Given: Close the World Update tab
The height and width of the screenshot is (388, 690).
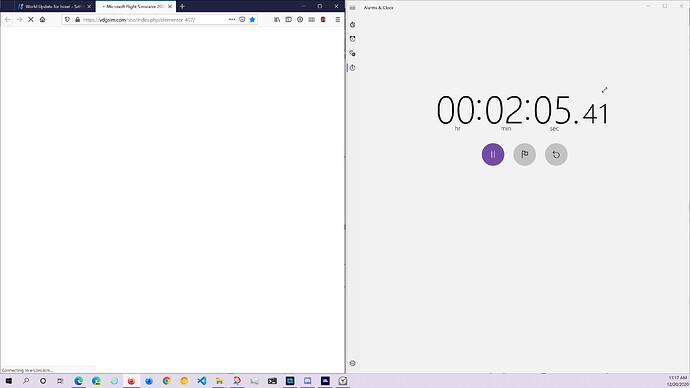Looking at the screenshot, I should point(89,6).
